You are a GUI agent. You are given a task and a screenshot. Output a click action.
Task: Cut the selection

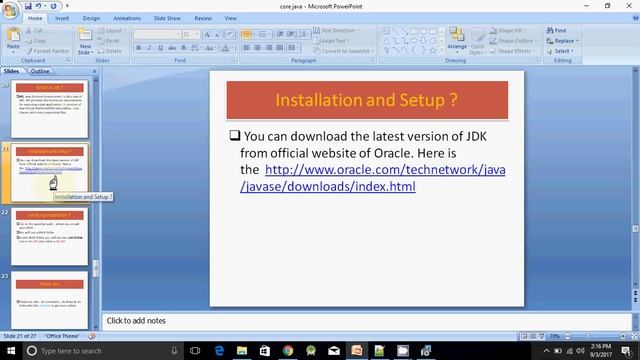pyautogui.click(x=35, y=31)
